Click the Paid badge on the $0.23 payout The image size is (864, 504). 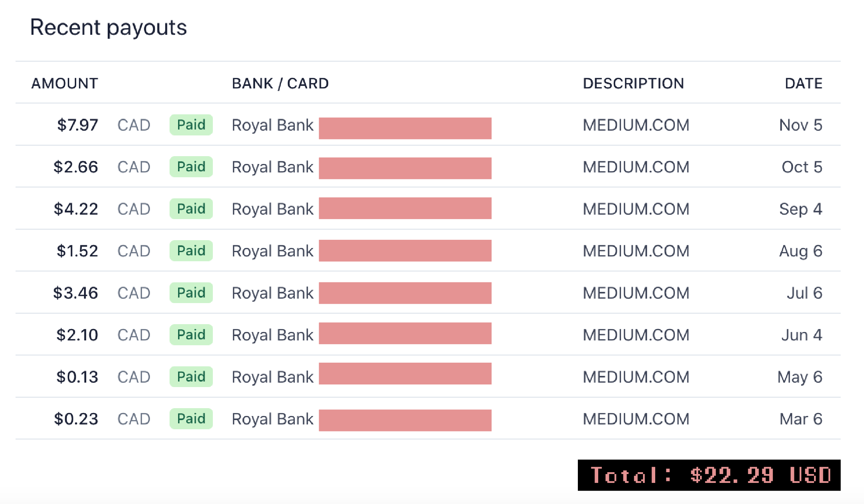click(x=191, y=419)
